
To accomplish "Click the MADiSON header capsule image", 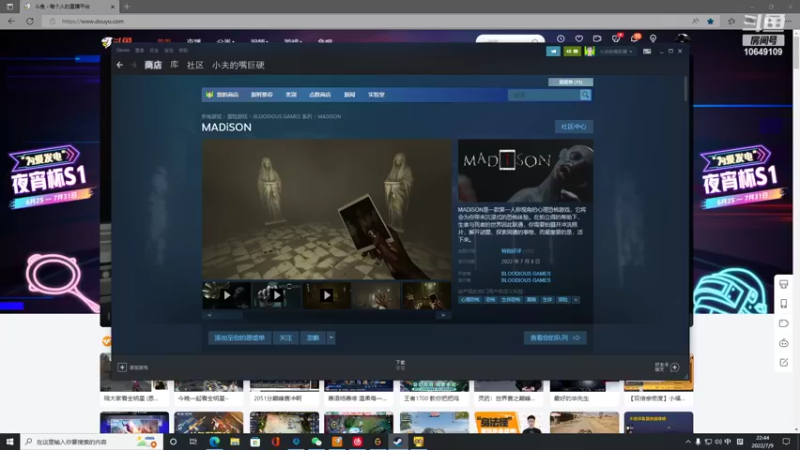I will click(x=526, y=171).
